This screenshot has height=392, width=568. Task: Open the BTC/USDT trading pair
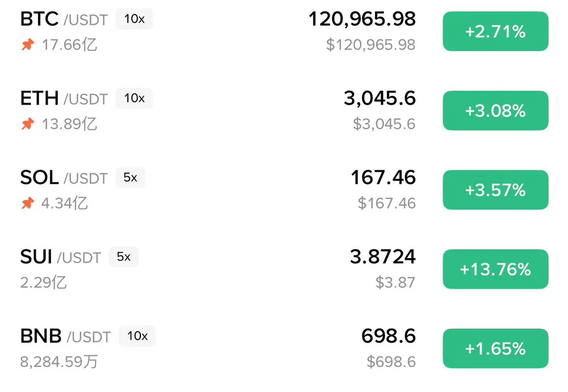(x=64, y=19)
